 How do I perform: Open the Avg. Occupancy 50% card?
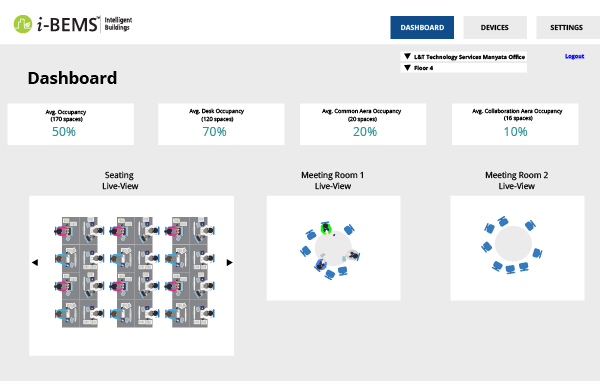click(x=71, y=124)
